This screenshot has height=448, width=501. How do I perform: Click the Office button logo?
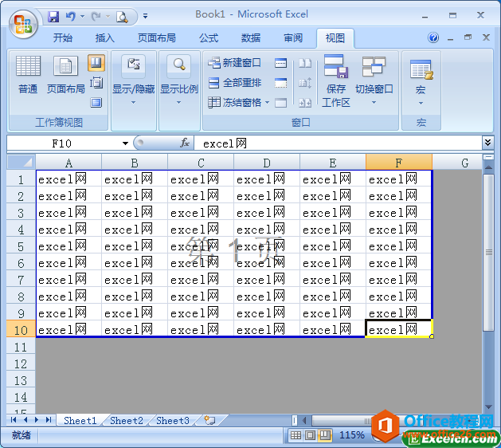[23, 23]
